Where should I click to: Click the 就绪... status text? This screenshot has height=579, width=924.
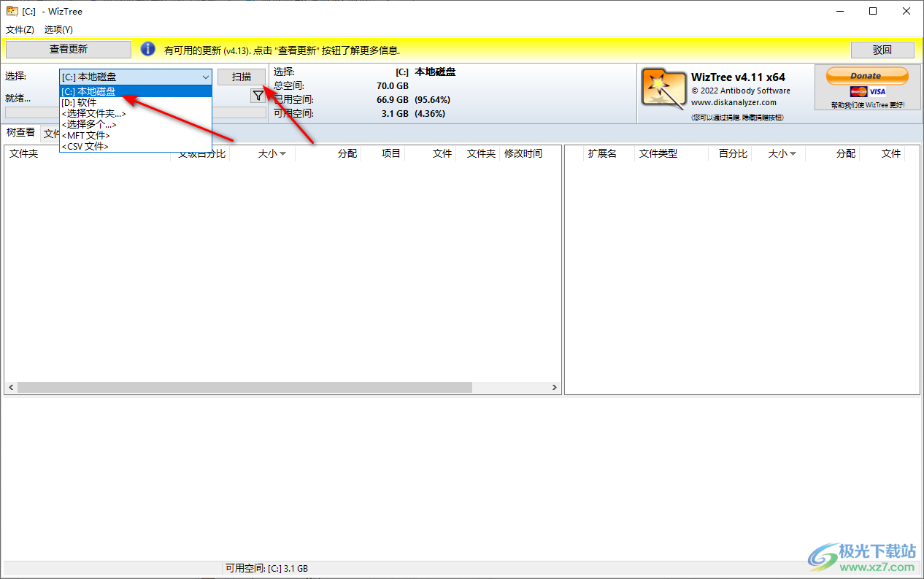tap(18, 98)
